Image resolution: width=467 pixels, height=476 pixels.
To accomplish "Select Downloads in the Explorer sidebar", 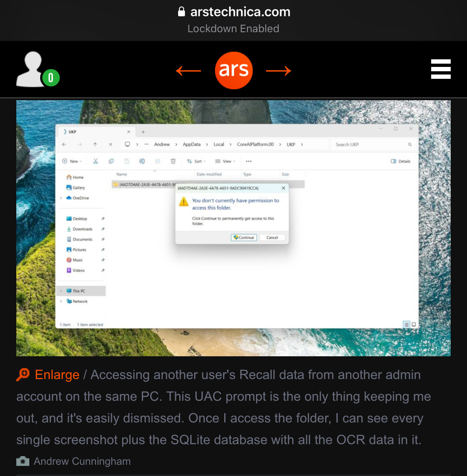I will click(x=82, y=229).
